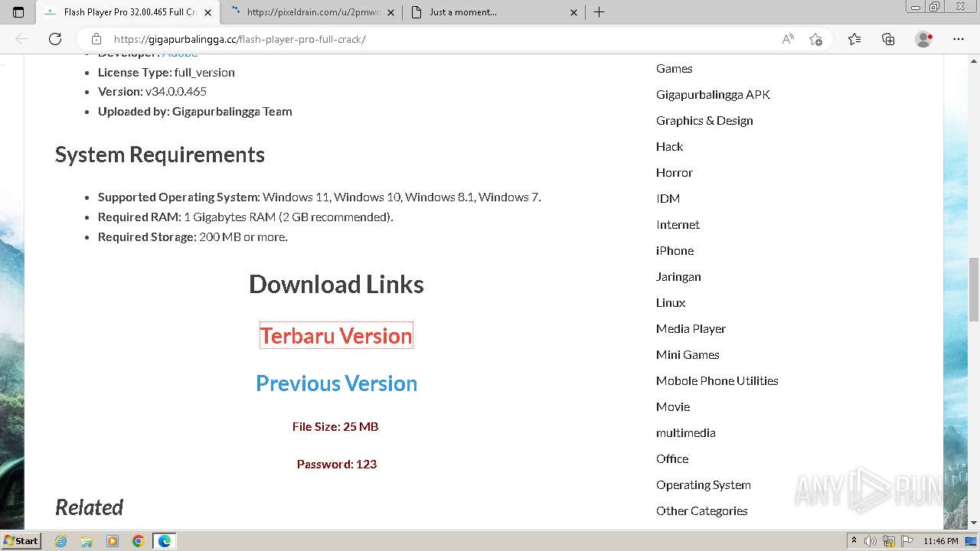Open the Internet category
Screen dimensions: 980x551
[678, 224]
